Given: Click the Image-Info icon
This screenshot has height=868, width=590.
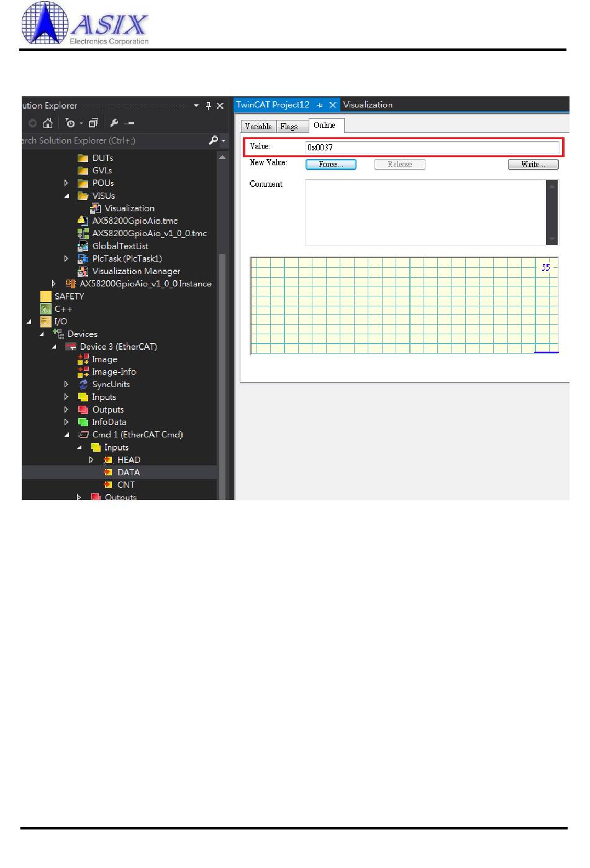Looking at the screenshot, I should [x=83, y=372].
